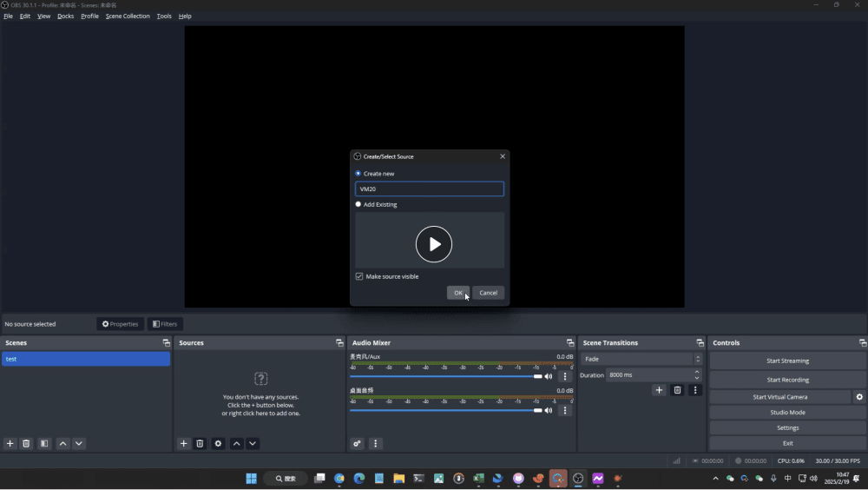Undock the Scenes panel

[166, 342]
